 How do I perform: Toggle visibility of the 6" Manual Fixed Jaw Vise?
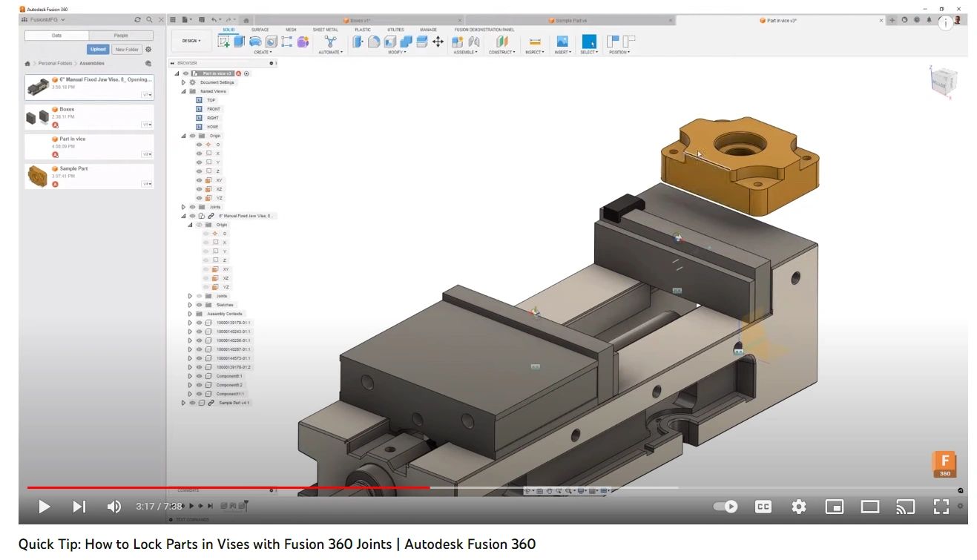point(192,215)
